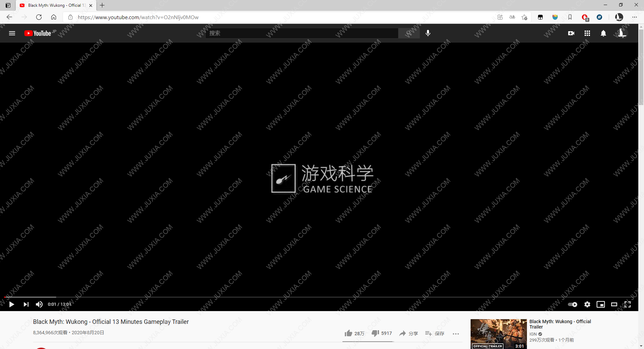Select the Black Myth: Wukong browser tab
The image size is (644, 349).
[x=56, y=5]
